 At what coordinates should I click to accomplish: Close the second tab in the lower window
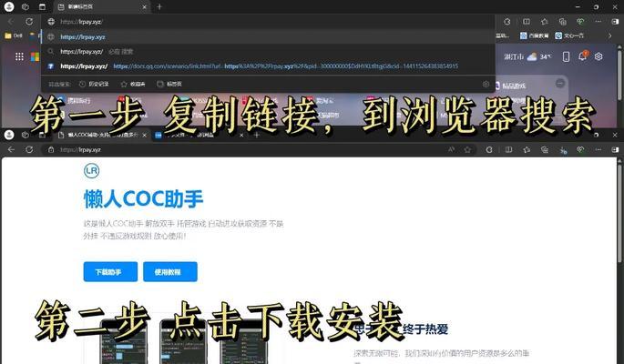point(241,135)
